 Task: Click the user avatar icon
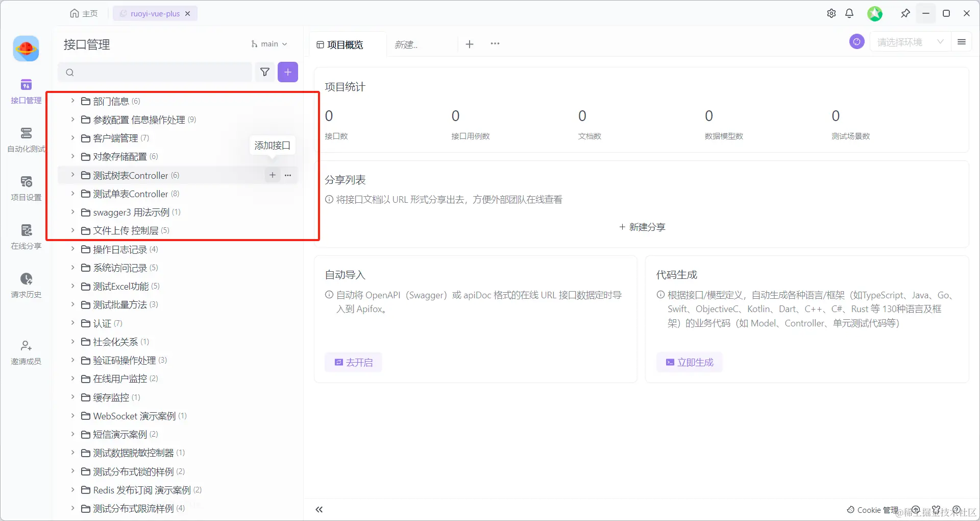(x=875, y=13)
